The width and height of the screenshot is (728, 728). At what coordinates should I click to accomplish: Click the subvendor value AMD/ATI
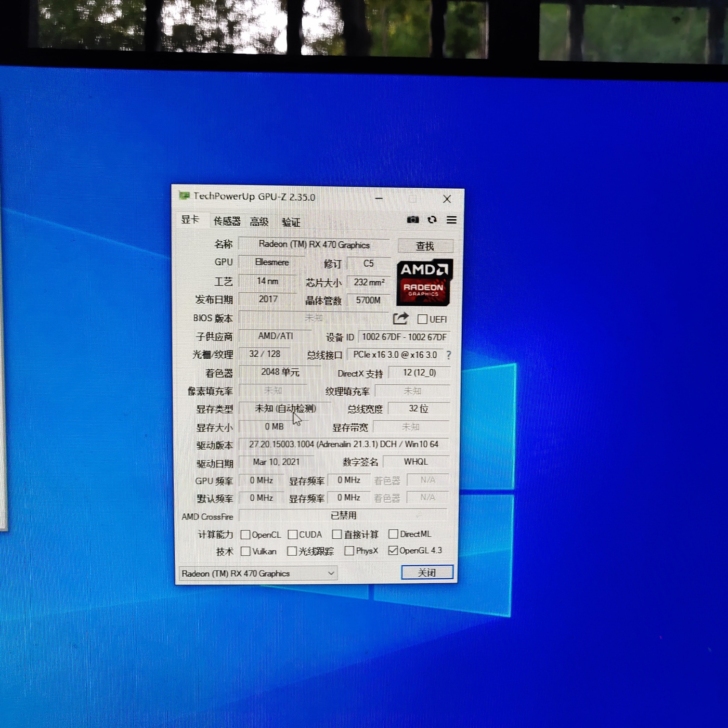275,336
